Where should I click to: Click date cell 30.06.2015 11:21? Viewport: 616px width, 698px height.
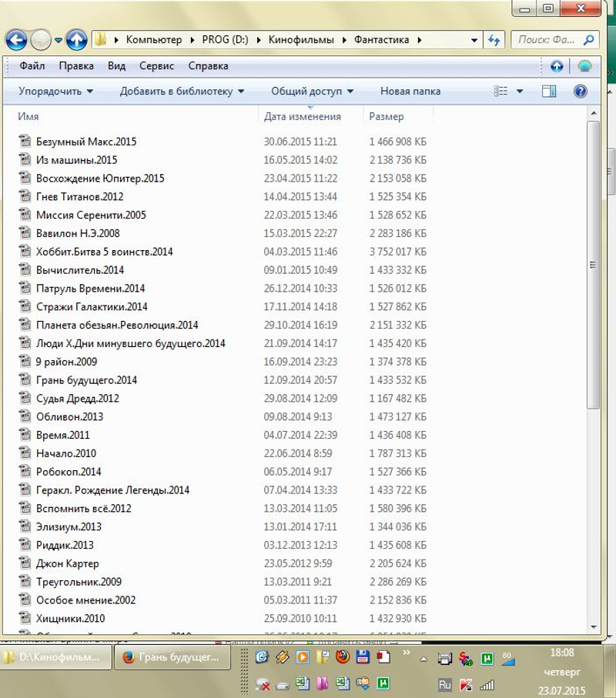click(300, 142)
